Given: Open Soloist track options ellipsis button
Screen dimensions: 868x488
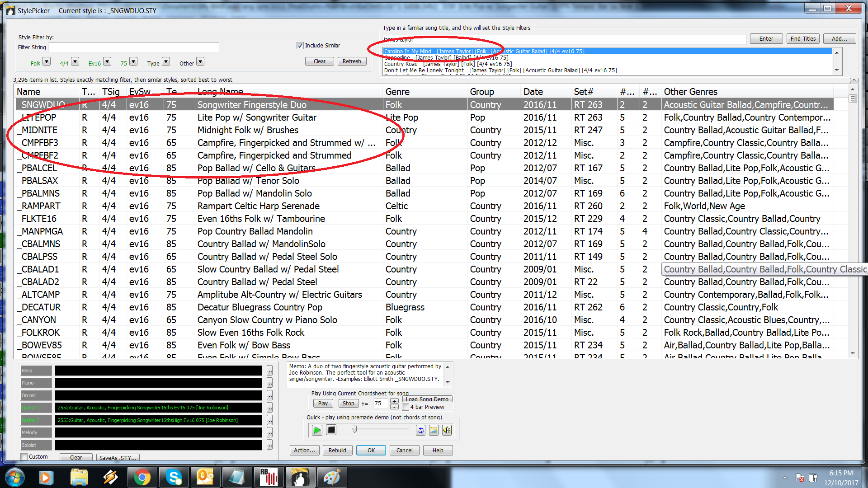Looking at the screenshot, I should (x=269, y=445).
